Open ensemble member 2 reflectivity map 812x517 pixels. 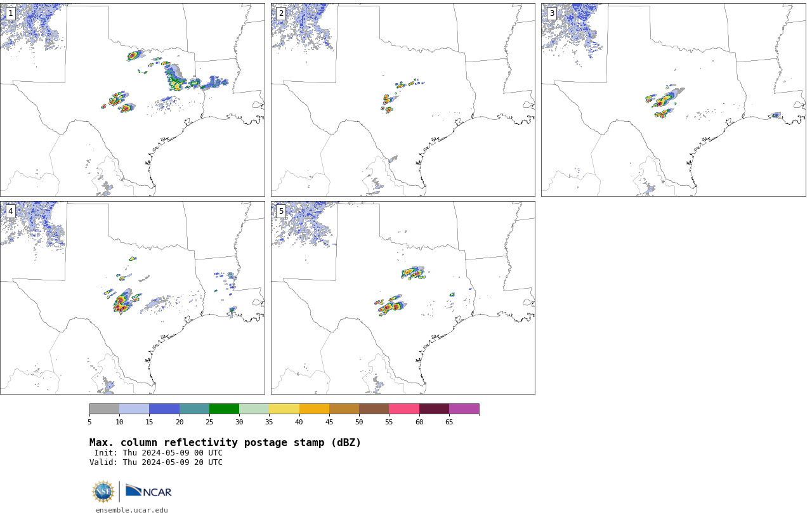coord(403,100)
